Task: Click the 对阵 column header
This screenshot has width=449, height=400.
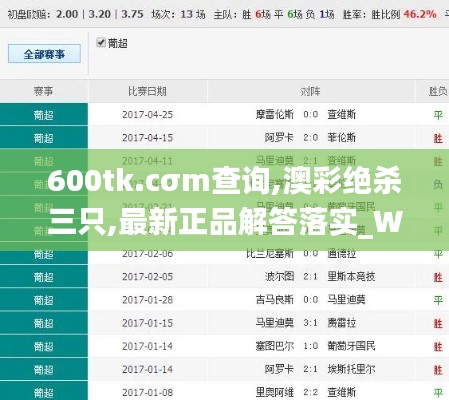Action: (310, 91)
